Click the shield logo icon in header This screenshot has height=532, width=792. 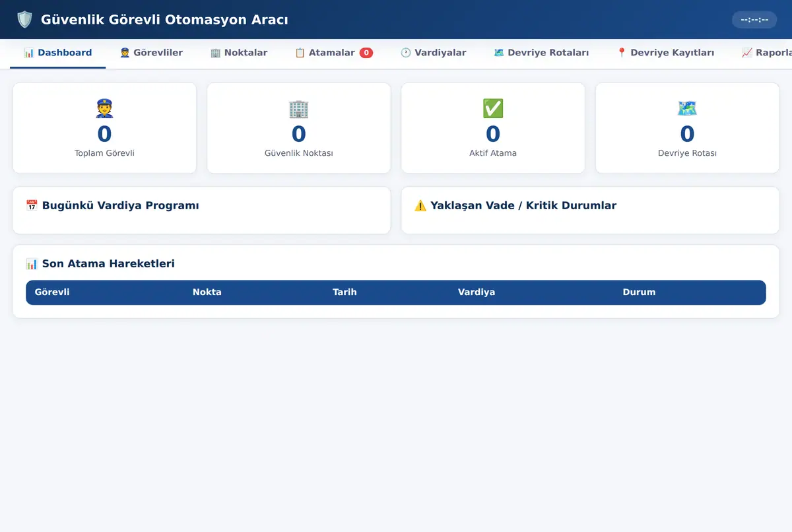pyautogui.click(x=24, y=20)
